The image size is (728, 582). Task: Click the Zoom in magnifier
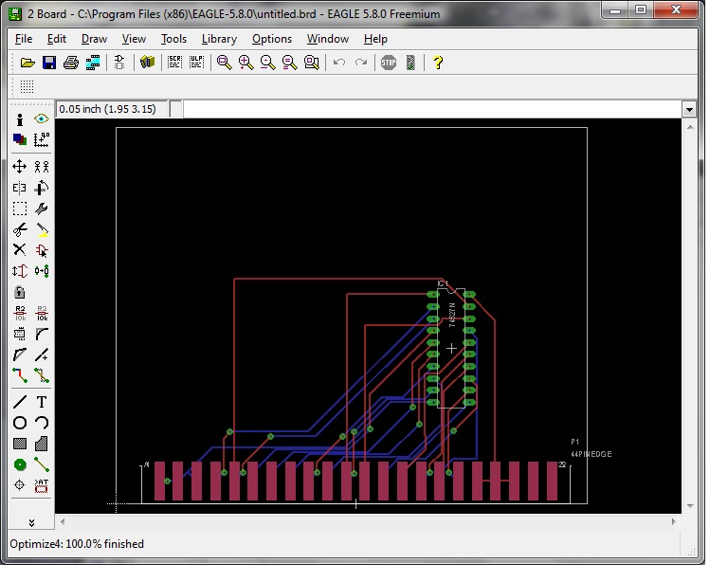click(x=246, y=63)
